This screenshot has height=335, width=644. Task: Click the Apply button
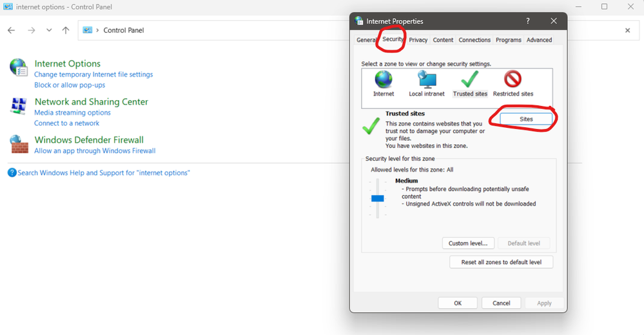point(544,303)
